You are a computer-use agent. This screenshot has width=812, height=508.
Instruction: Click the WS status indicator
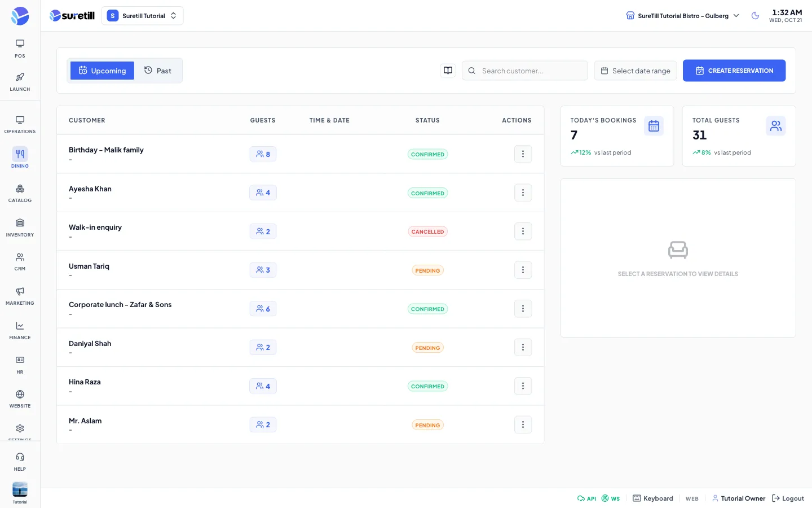[611, 498]
